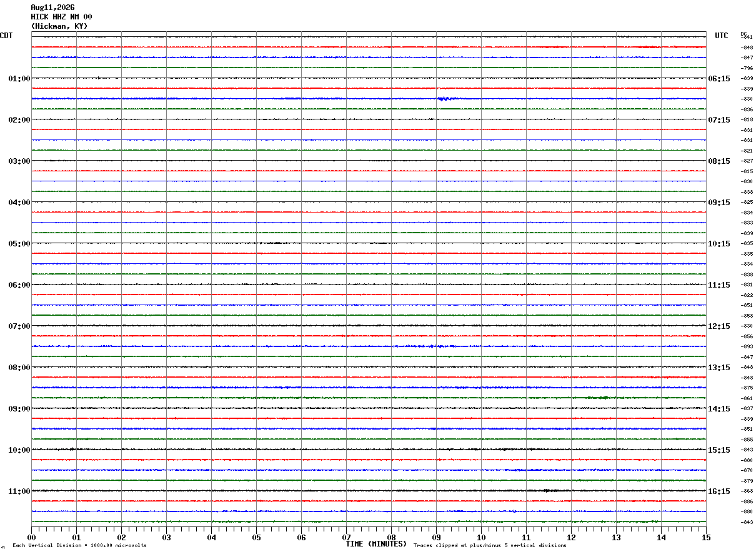This screenshot has width=756, height=554.
Task: Select the 01:00 CDT time label
Action: [x=19, y=79]
